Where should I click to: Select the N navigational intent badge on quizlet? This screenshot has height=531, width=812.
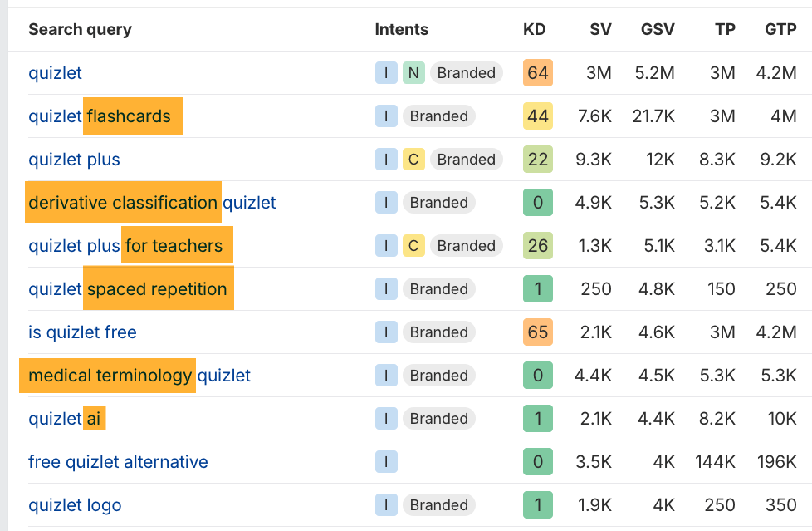pos(413,73)
